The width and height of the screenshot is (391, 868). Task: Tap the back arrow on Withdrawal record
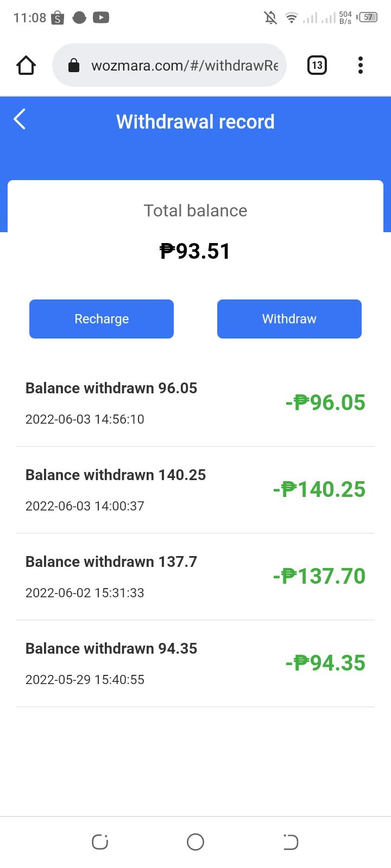coord(20,119)
